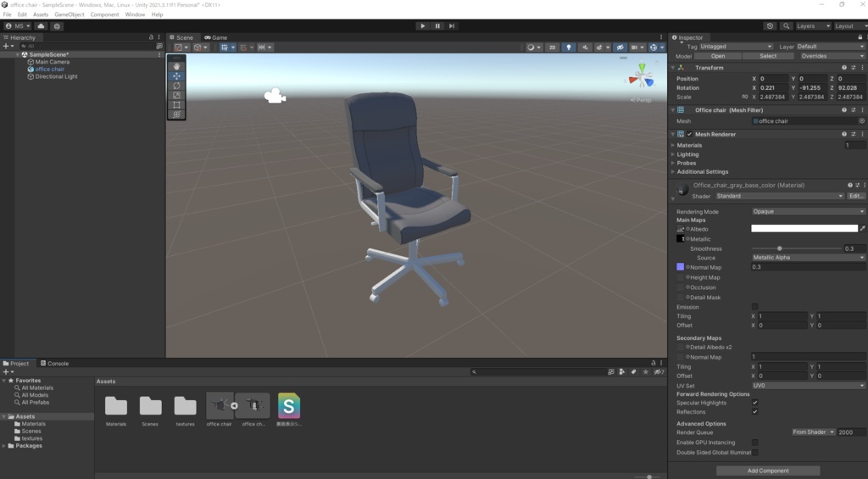Viewport: 868px width, 479px height.
Task: Click the model Select button
Action: pyautogui.click(x=768, y=56)
